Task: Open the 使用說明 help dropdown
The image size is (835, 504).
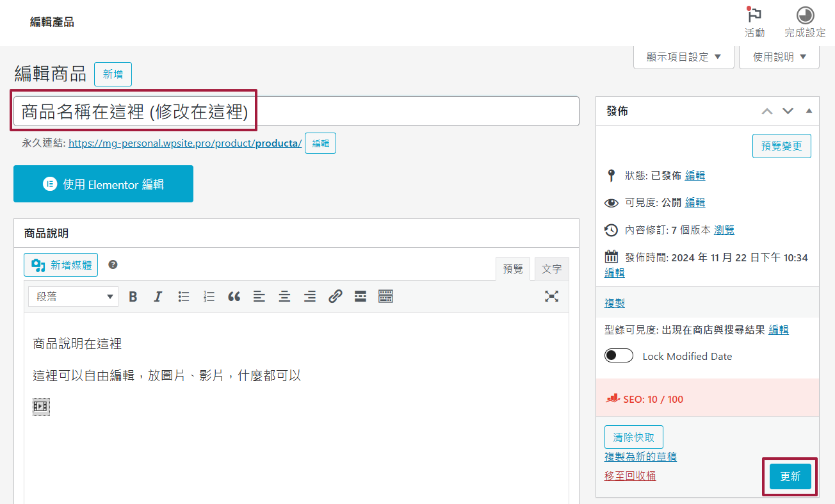Action: pyautogui.click(x=779, y=56)
